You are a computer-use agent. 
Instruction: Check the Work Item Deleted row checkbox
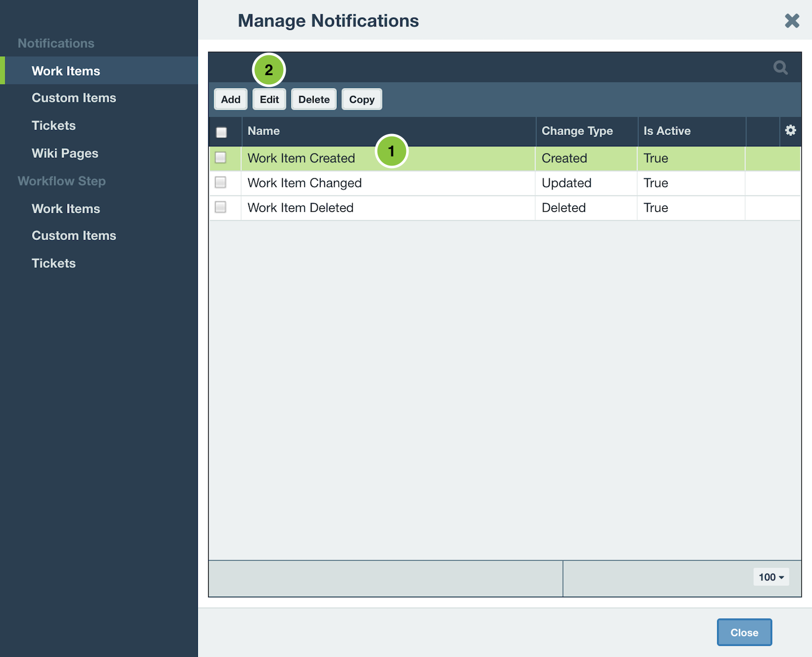point(221,207)
